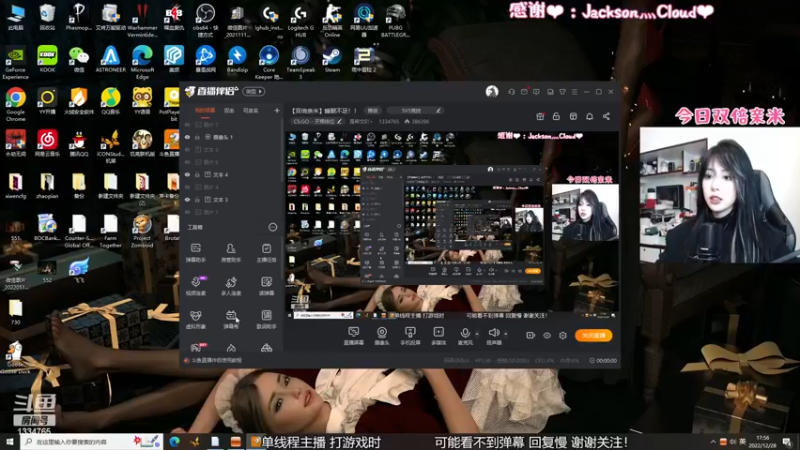Click the stream preview camera thumbnail
Viewport: 800px width, 450px height.
coord(585,212)
